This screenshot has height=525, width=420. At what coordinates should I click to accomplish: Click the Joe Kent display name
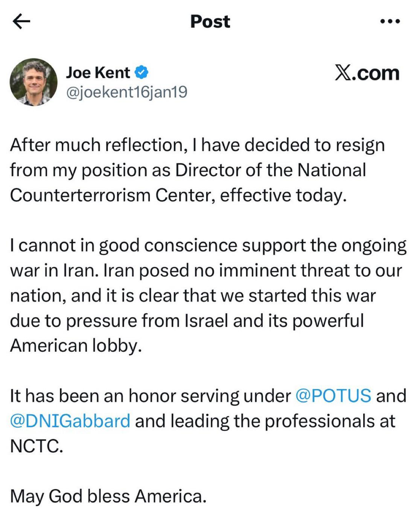[x=98, y=72]
